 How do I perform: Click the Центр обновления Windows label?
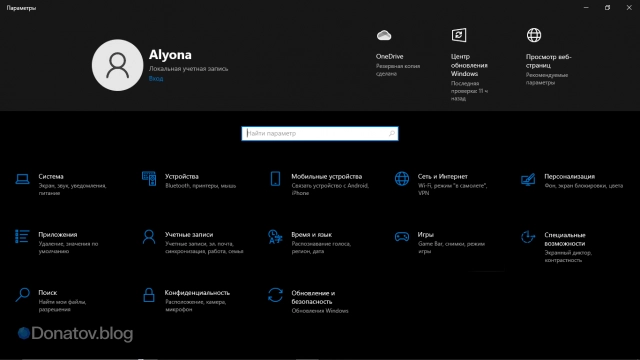[469, 65]
